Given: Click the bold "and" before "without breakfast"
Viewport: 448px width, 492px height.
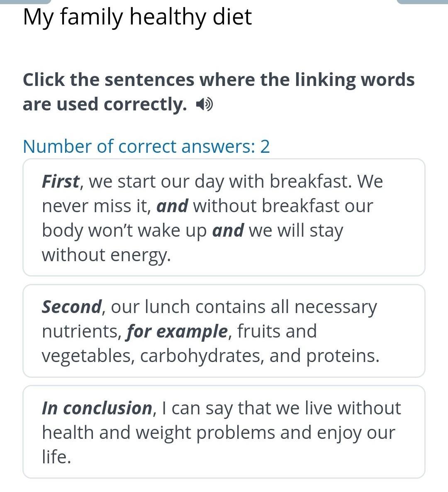Looking at the screenshot, I should 172,206.
